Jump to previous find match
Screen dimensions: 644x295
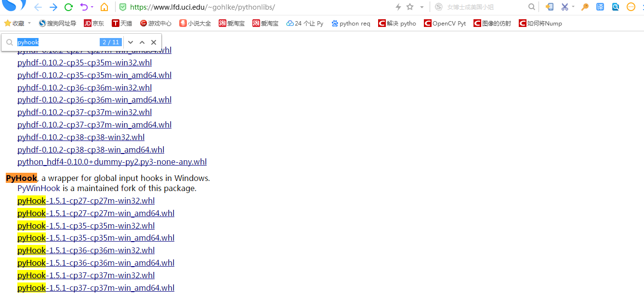click(142, 42)
